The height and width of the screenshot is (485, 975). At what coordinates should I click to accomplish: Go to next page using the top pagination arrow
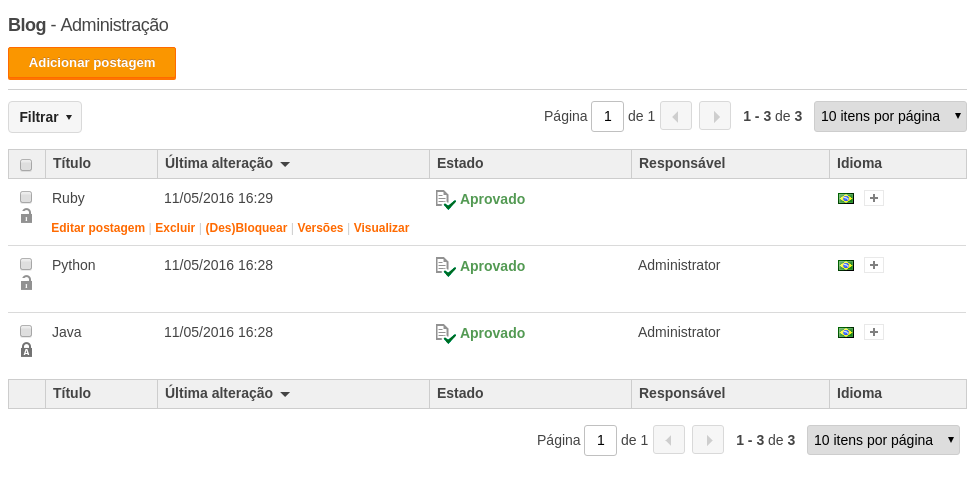coord(714,116)
